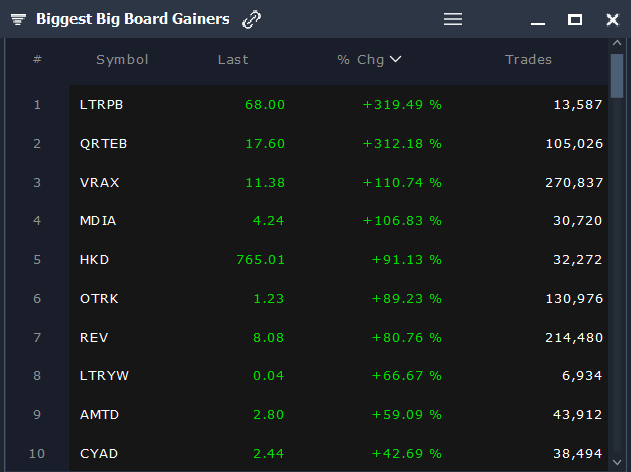Select the MDIA symbol
Viewport: 631px width, 472px height.
pyautogui.click(x=98, y=221)
